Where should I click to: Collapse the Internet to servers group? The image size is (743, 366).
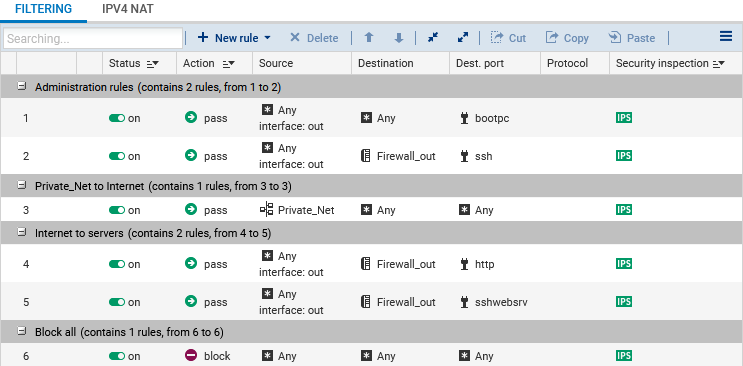pyautogui.click(x=22, y=232)
